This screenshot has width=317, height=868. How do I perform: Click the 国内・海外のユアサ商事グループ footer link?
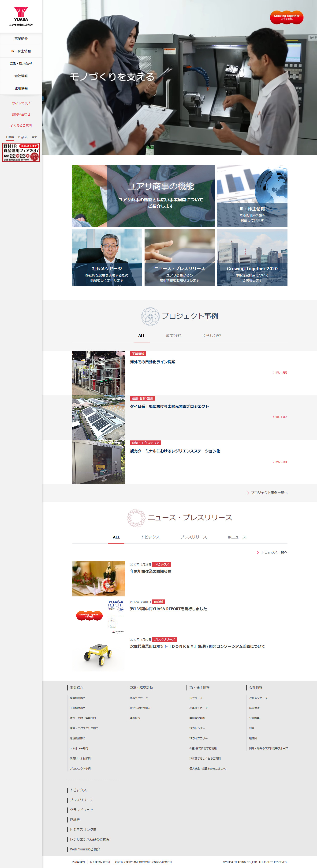pos(268,748)
